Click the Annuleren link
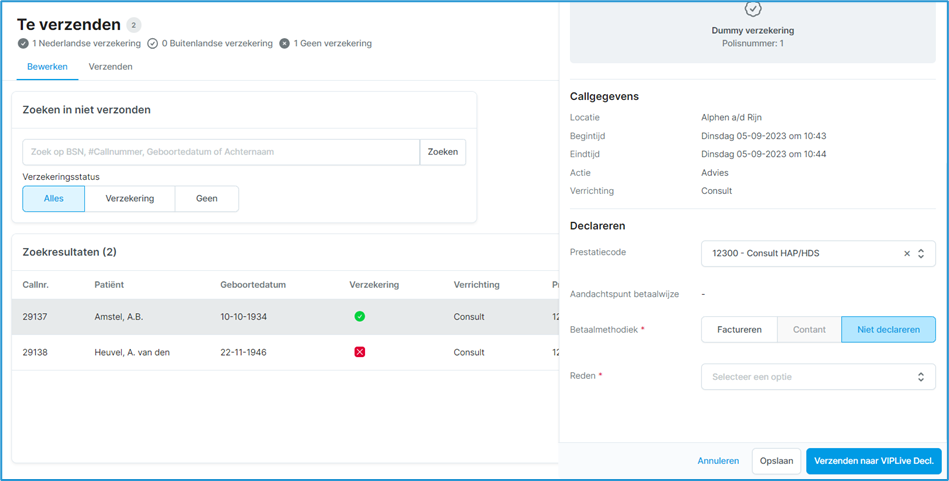 [x=718, y=461]
